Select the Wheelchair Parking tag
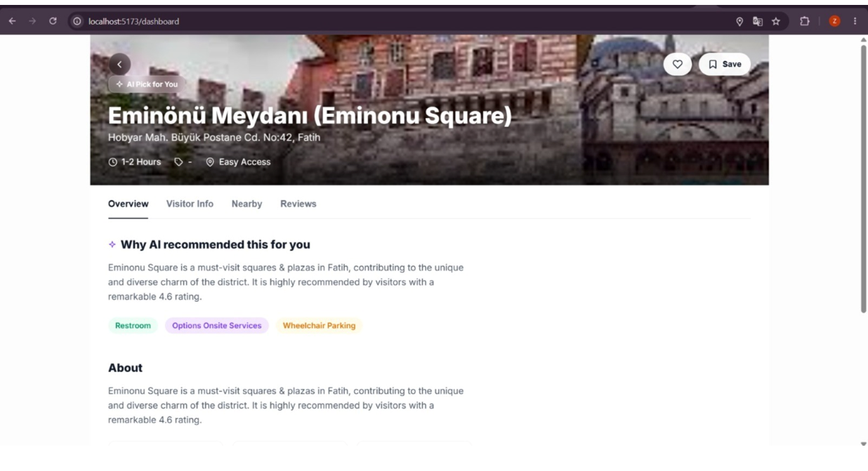 [x=319, y=325]
